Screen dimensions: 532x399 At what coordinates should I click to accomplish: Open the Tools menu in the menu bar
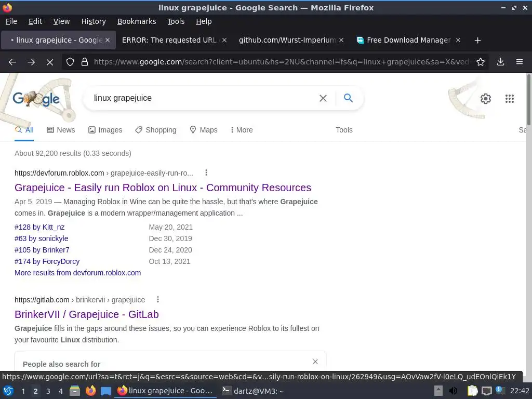tap(176, 21)
